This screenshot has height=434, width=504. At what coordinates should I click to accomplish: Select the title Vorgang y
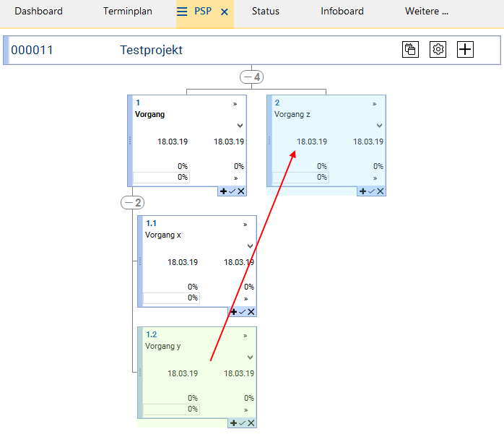[163, 346]
